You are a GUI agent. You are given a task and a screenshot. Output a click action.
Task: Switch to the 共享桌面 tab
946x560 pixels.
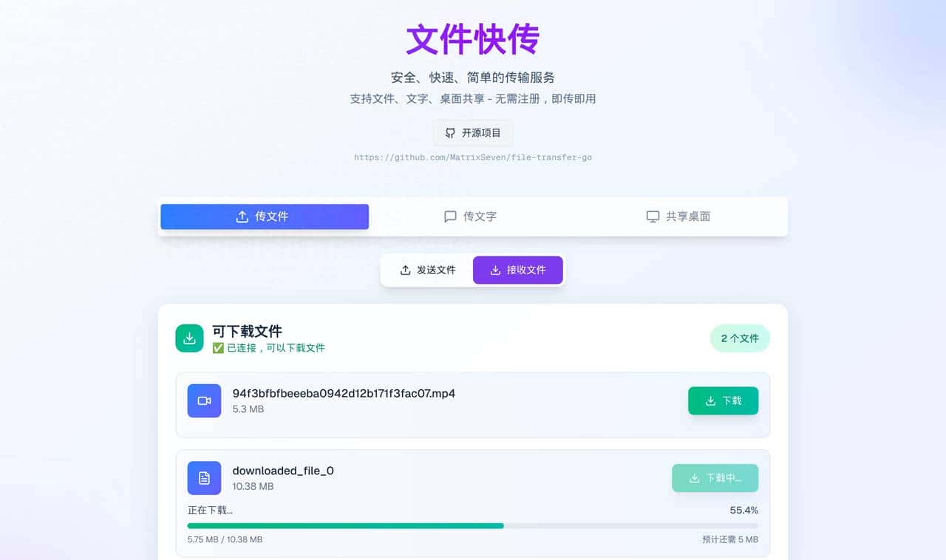pos(677,216)
